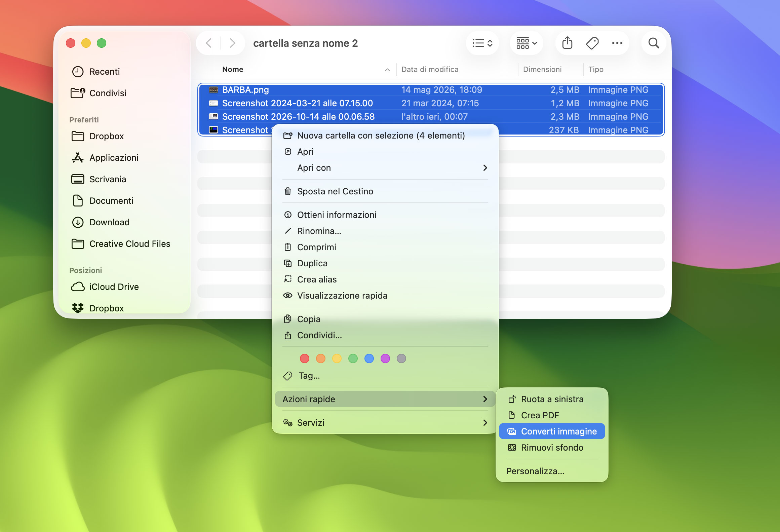Choose Apri from the context menu
Screen dimensions: 780x532
click(x=385, y=152)
